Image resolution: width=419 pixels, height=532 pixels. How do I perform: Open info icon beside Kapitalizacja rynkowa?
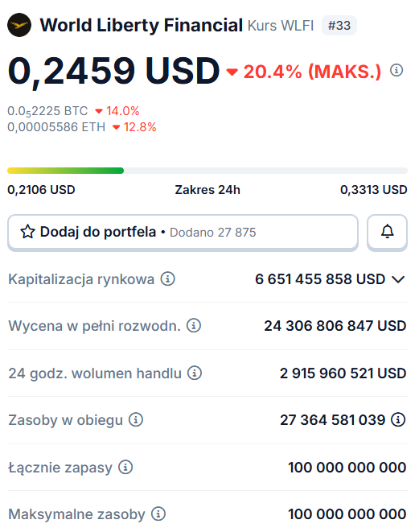coord(168,279)
